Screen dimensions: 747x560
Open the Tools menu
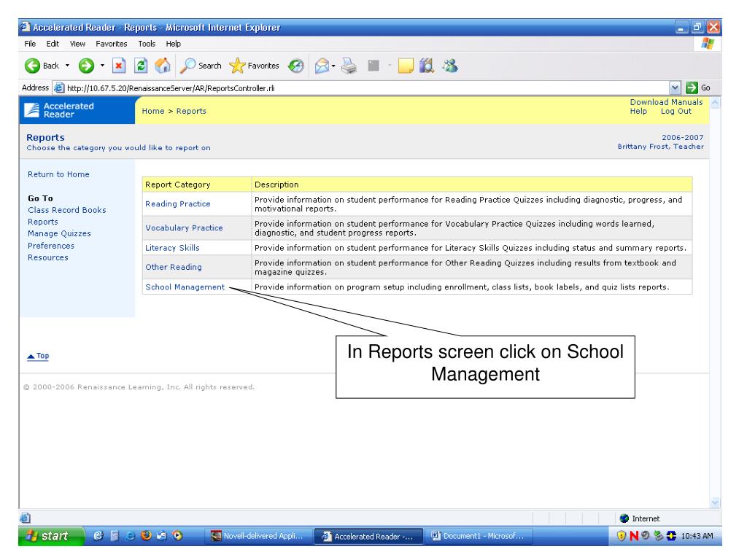[x=147, y=44]
